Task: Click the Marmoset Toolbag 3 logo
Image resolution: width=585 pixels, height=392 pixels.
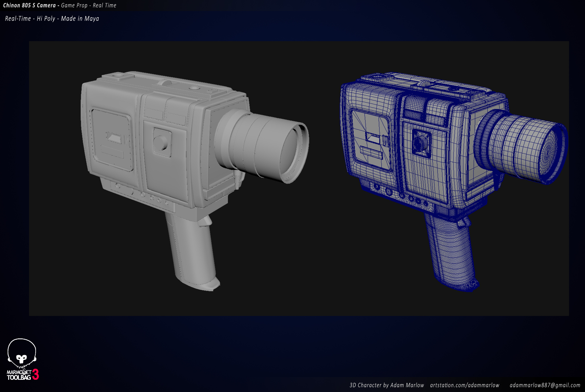Action: point(23,359)
